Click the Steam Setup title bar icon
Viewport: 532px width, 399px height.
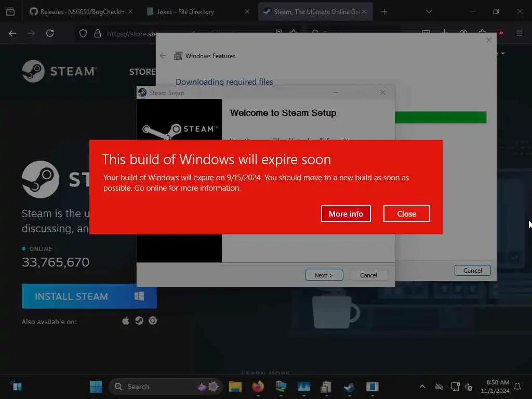pos(142,92)
